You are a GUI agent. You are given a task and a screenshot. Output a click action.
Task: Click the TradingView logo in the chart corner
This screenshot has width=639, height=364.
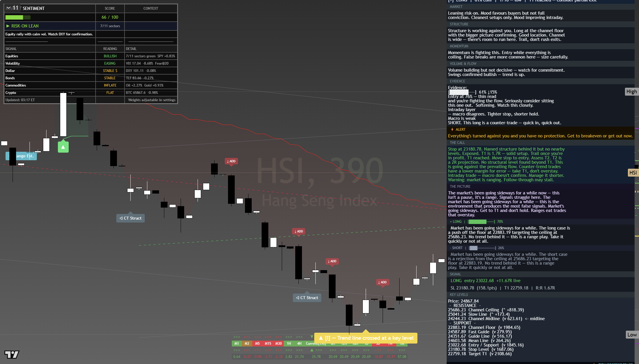(x=12, y=354)
